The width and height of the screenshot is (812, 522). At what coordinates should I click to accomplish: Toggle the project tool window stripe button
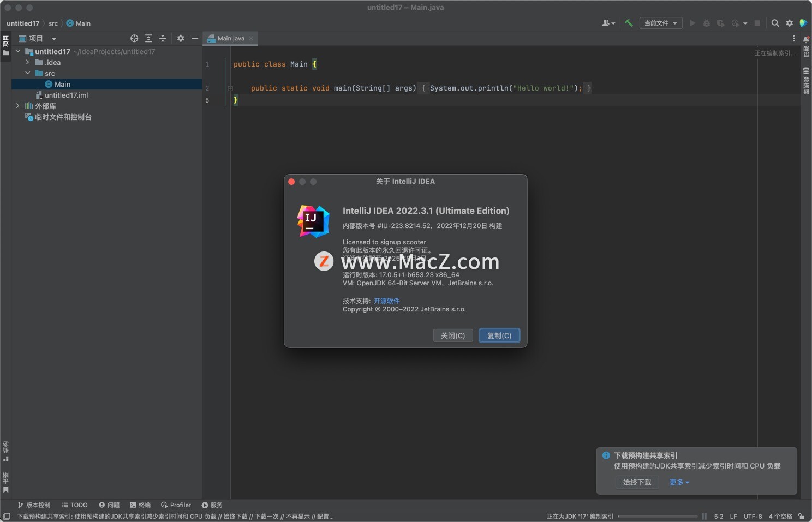pyautogui.click(x=5, y=46)
